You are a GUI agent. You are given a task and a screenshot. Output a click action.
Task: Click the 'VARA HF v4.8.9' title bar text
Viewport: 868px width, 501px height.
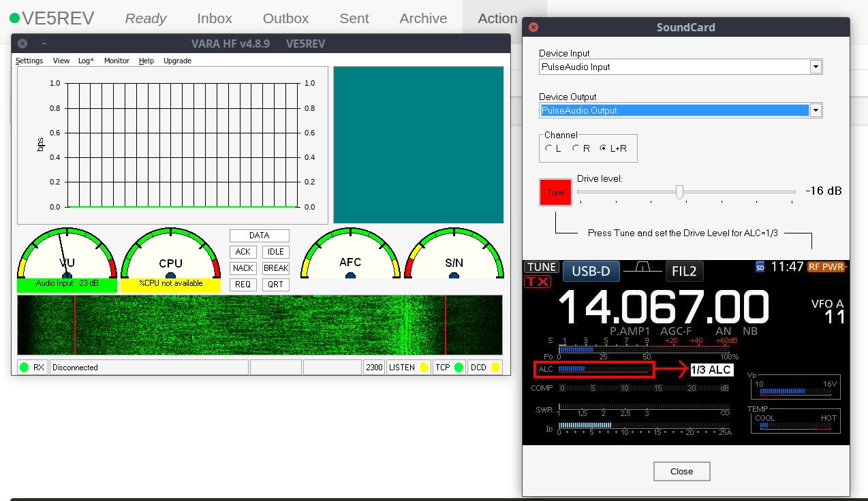[230, 44]
